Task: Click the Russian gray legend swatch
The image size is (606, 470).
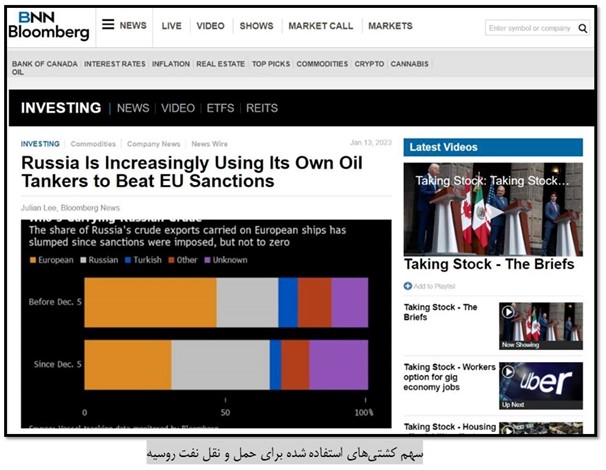Action: pyautogui.click(x=83, y=260)
